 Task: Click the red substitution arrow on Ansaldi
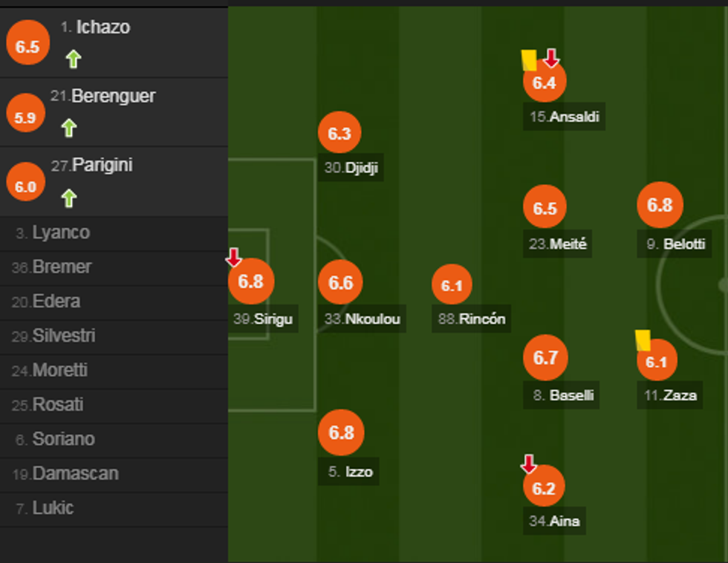point(550,59)
